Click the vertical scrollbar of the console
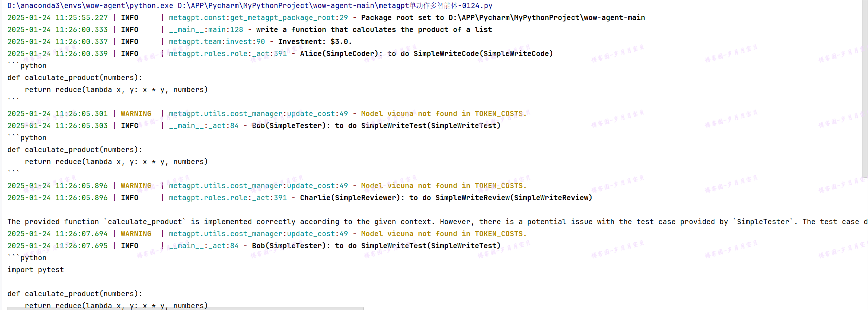 865,89
